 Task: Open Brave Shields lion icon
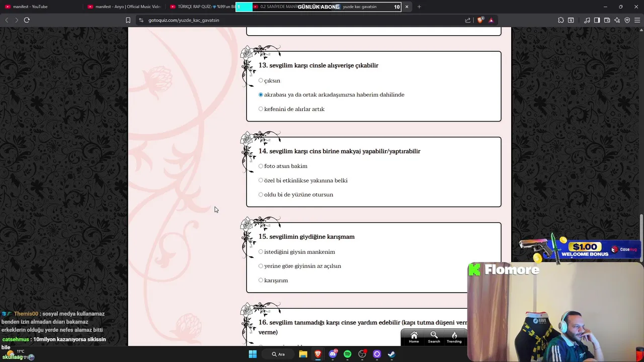(480, 20)
